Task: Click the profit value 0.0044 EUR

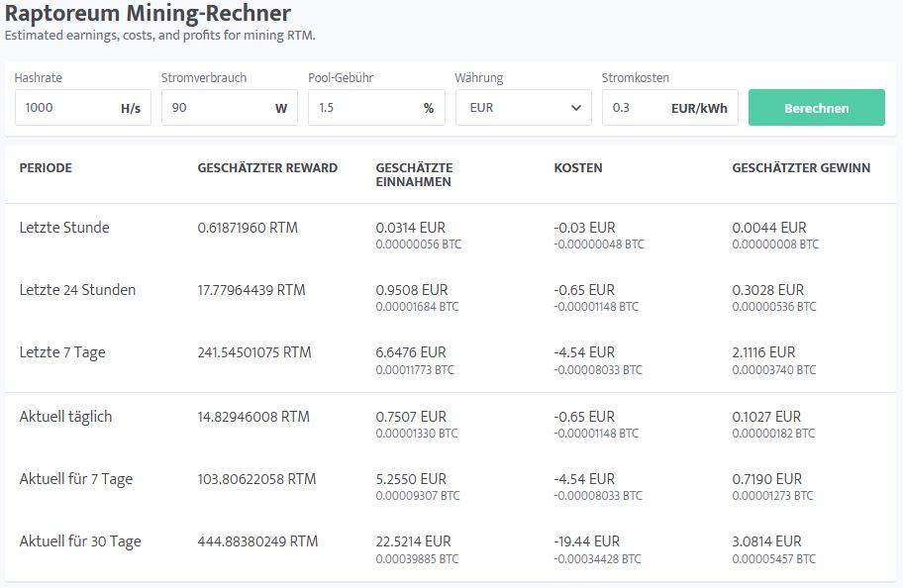Action: coord(769,228)
